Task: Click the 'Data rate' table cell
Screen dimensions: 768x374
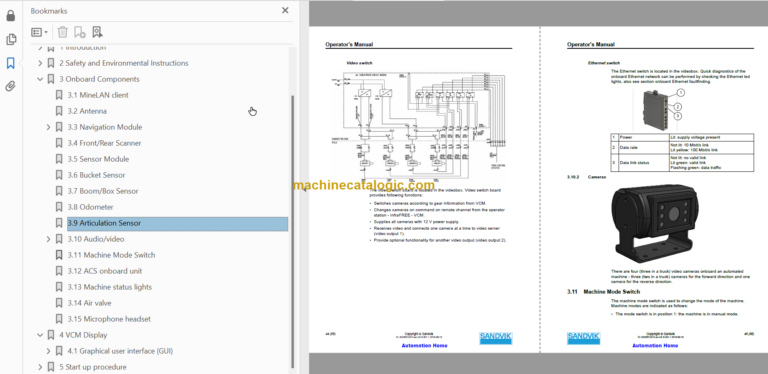Action: pyautogui.click(x=643, y=147)
